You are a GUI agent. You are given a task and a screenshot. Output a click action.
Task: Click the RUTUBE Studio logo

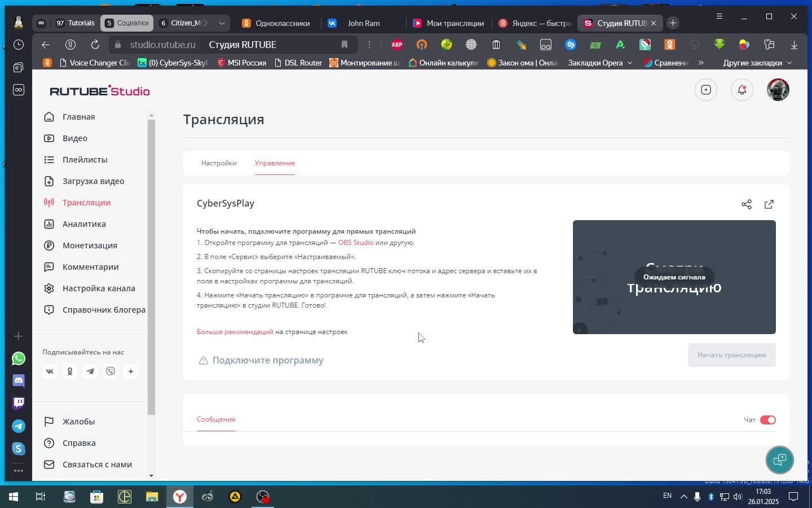(100, 91)
